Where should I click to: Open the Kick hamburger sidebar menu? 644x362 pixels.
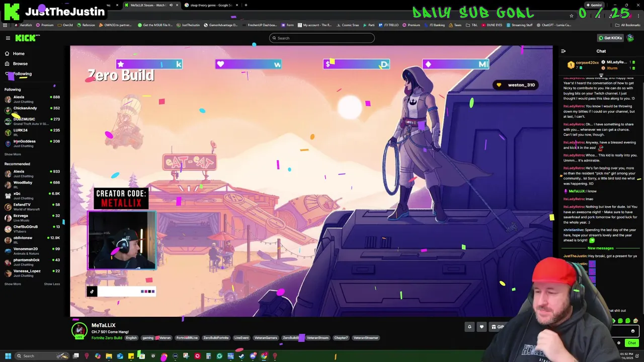(8, 38)
